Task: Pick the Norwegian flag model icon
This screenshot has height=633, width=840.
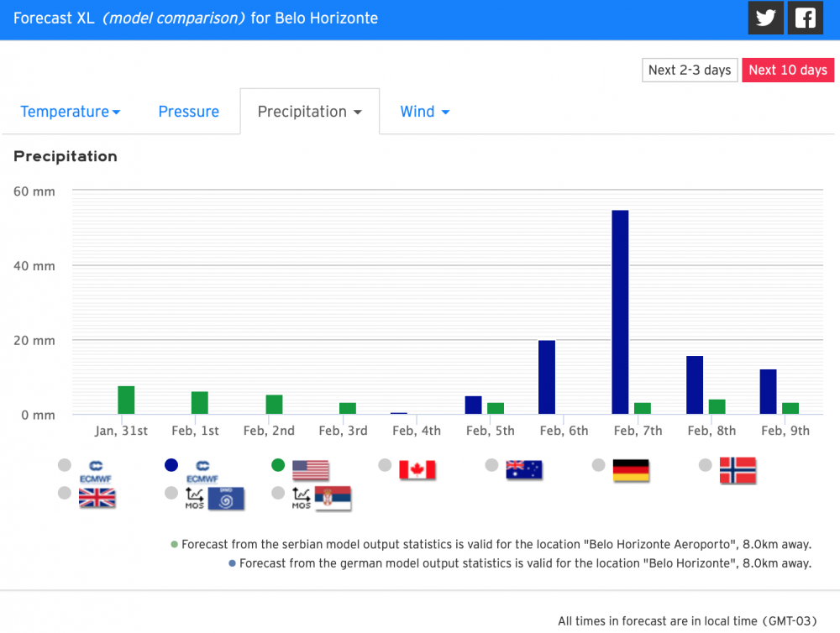Action: 738,469
